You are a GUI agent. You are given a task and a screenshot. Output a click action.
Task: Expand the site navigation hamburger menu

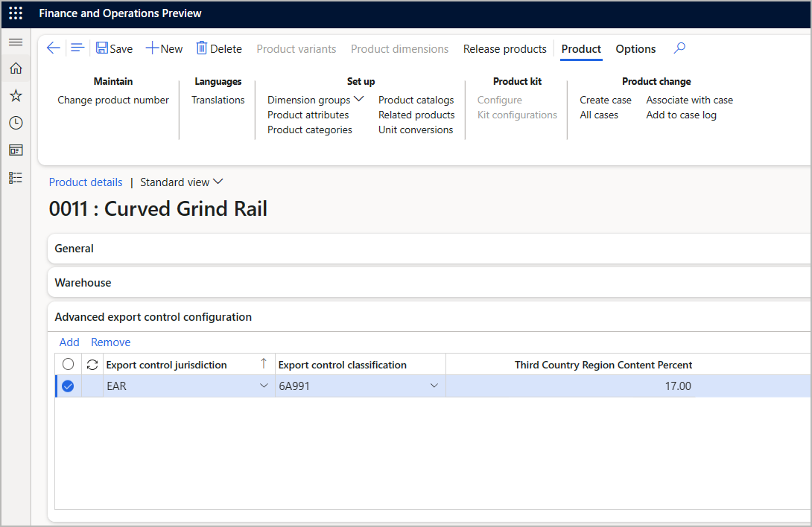click(x=15, y=42)
